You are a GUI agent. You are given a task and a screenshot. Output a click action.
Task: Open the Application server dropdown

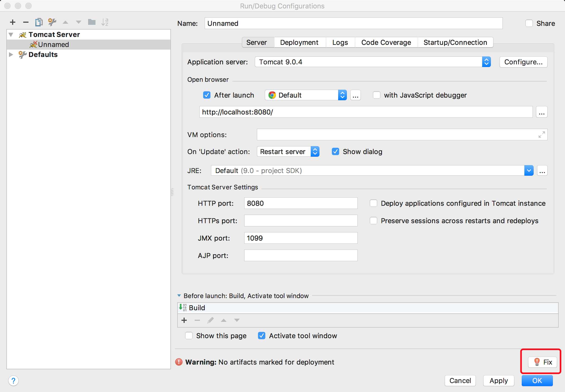click(485, 61)
